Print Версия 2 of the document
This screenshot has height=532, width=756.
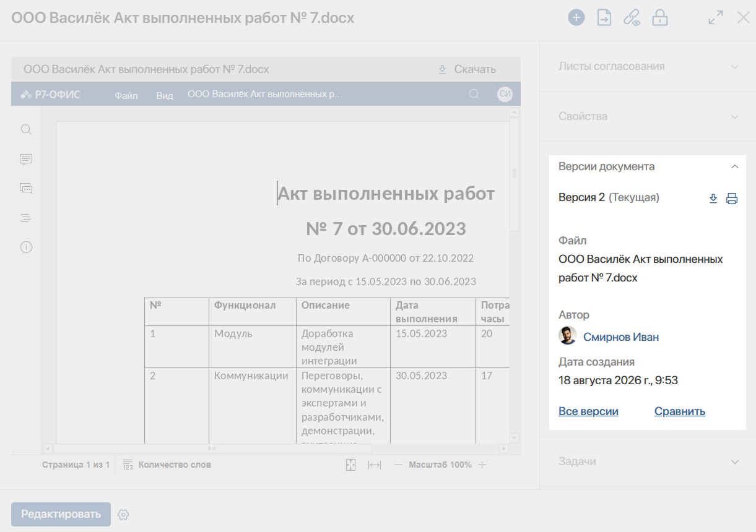[x=732, y=199]
